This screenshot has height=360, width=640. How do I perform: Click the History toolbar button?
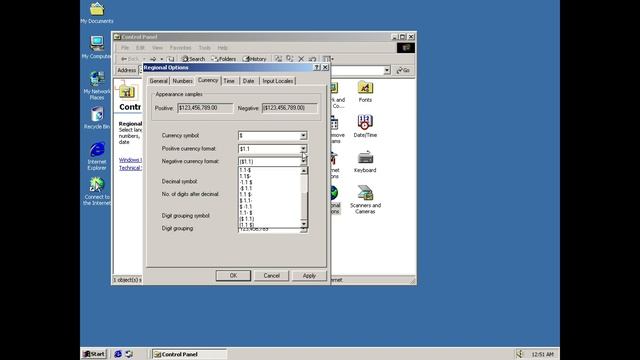pyautogui.click(x=255, y=59)
